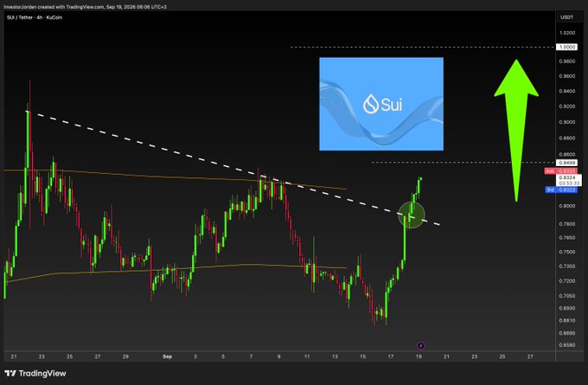
Task: Click the 0.8800 price axis label
Action: tap(567, 138)
